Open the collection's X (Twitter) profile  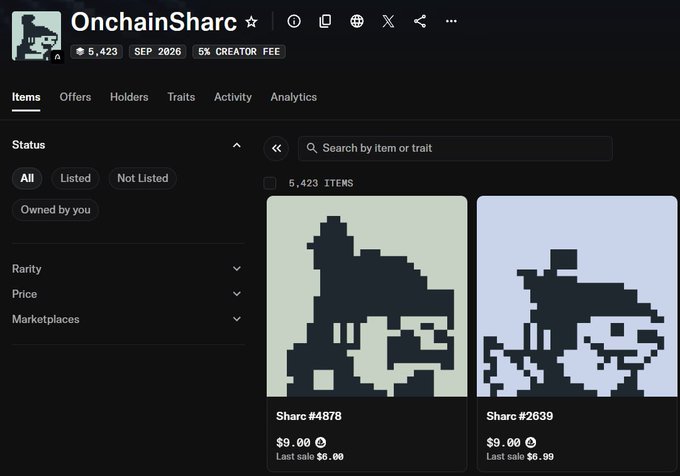coord(388,21)
